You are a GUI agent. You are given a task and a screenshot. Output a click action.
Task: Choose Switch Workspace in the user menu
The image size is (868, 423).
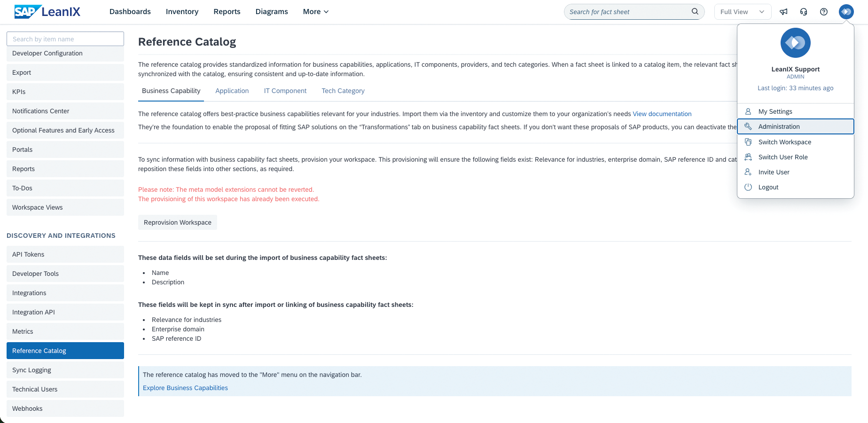tap(796, 142)
